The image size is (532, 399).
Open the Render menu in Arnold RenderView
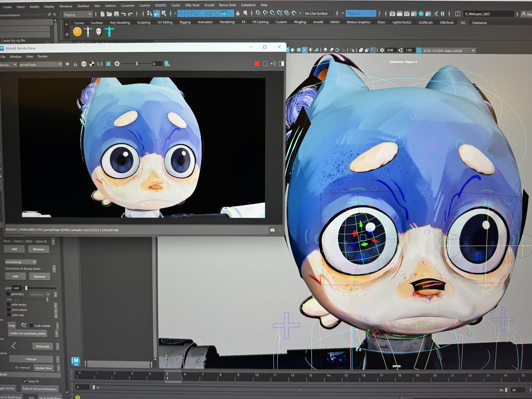point(43,56)
